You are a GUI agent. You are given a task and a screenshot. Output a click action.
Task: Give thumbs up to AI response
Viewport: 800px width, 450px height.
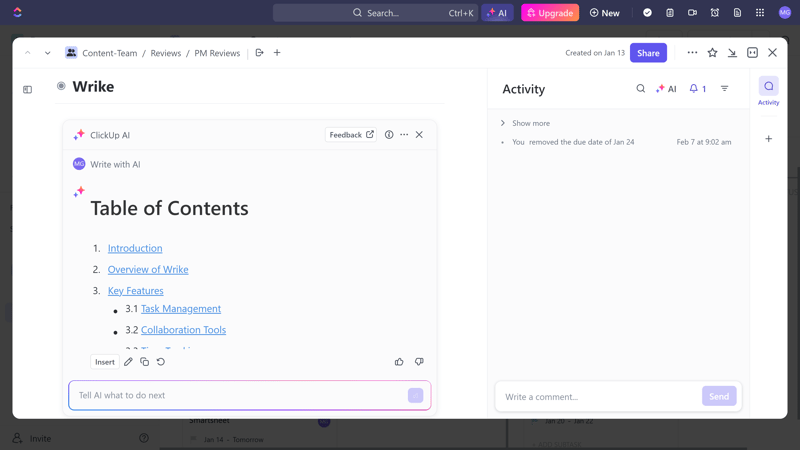(x=399, y=362)
